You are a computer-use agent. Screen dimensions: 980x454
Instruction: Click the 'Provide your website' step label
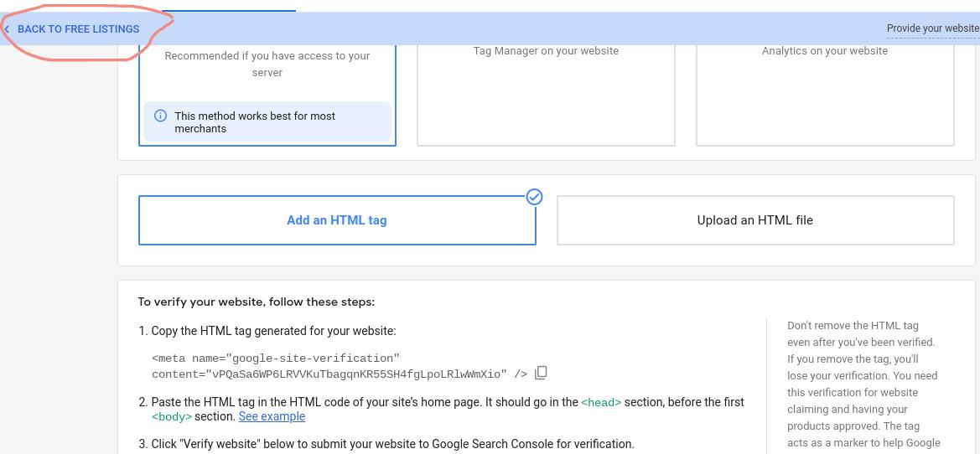932,28
